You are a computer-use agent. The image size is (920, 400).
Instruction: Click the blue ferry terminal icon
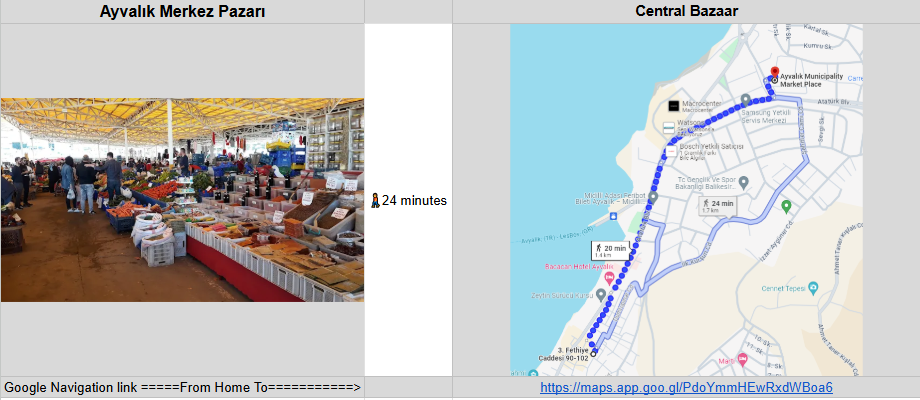click(x=613, y=216)
